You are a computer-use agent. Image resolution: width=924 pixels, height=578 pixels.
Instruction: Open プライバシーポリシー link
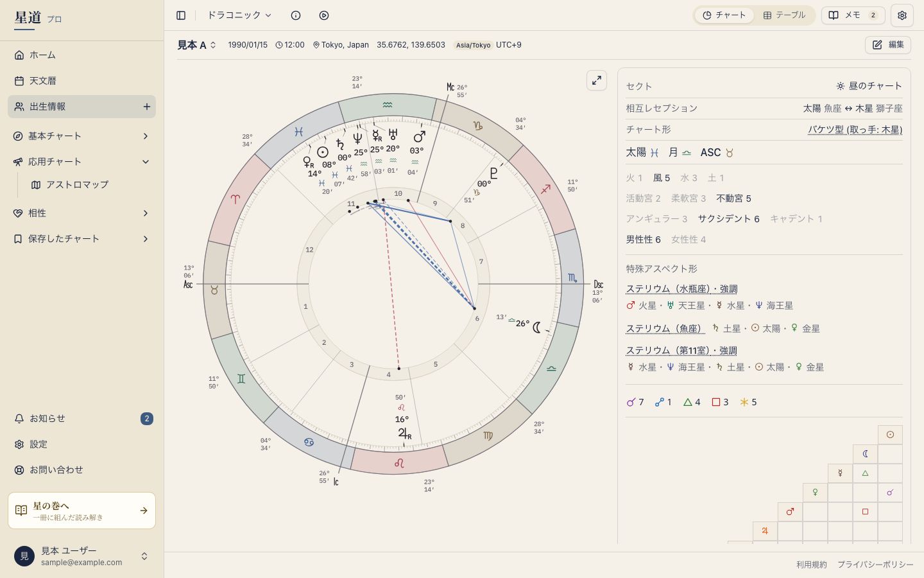pyautogui.click(x=875, y=565)
